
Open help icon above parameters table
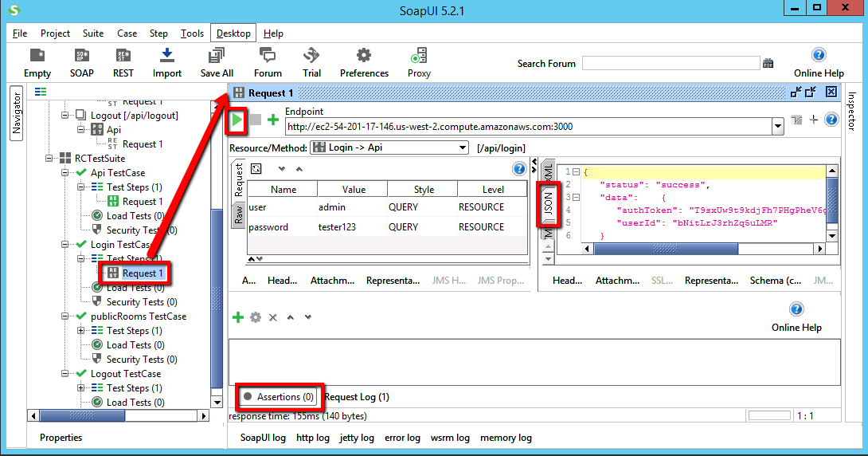coord(518,169)
